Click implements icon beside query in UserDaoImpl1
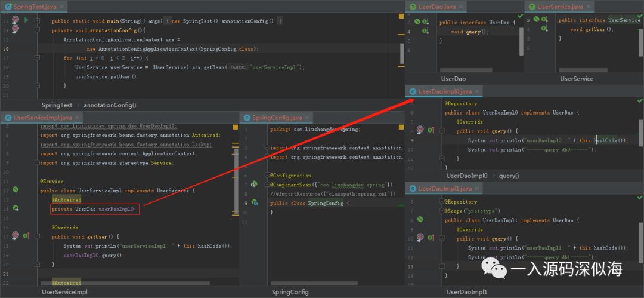The width and height of the screenshot is (644, 298). click(431, 238)
